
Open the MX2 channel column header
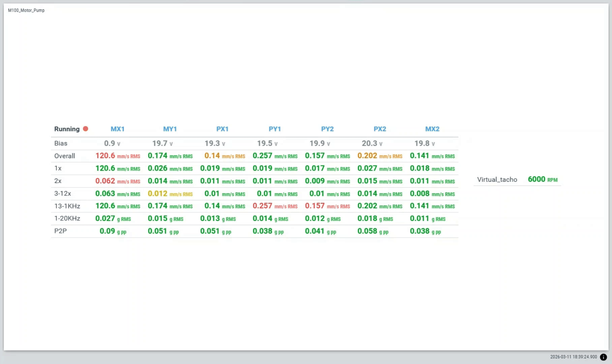[x=432, y=129]
